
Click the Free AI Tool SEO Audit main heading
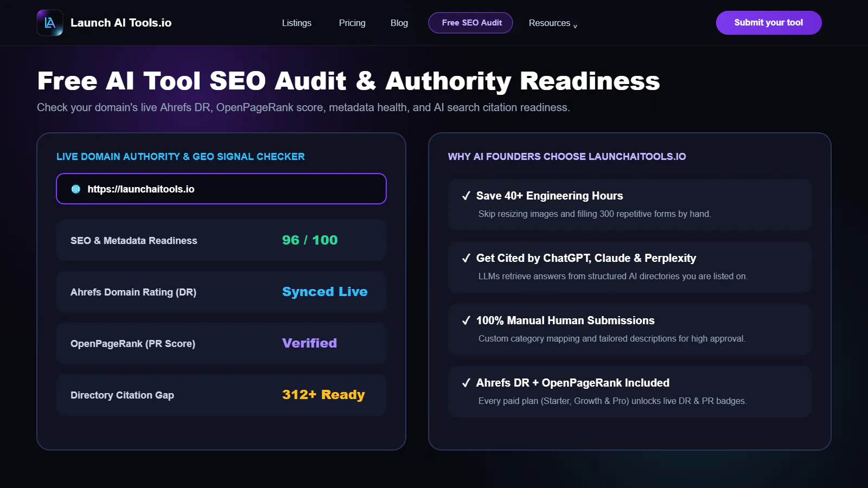click(348, 81)
